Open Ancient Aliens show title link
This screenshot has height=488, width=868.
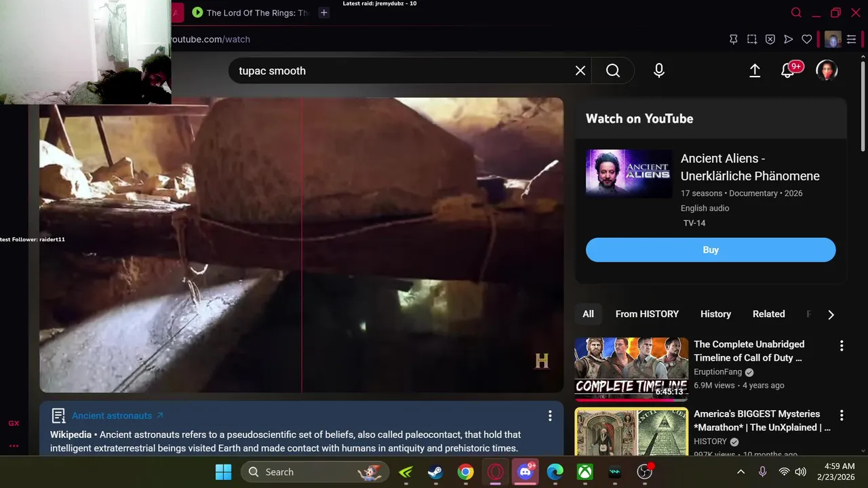tap(750, 167)
